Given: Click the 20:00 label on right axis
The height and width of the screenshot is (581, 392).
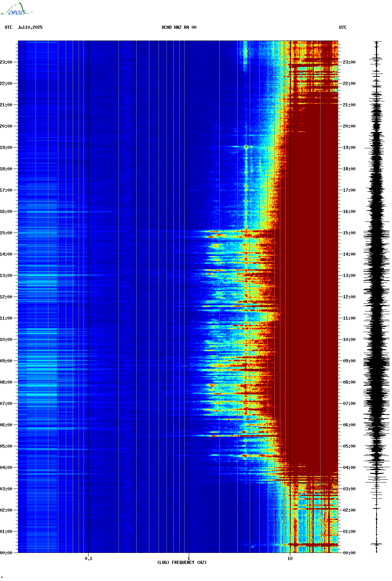Looking at the screenshot, I should [x=349, y=126].
